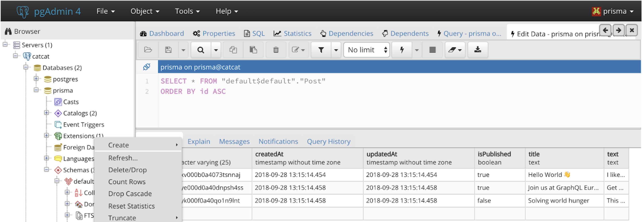The width and height of the screenshot is (644, 222).
Task: Choose Delete/Drop in the context menu
Action: 138,170
